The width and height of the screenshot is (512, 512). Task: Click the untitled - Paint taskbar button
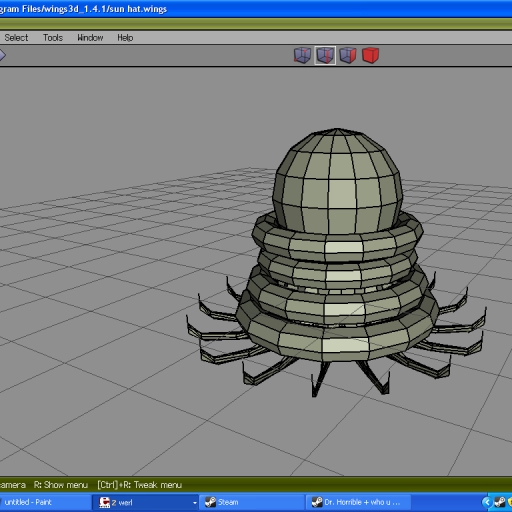tap(45, 502)
